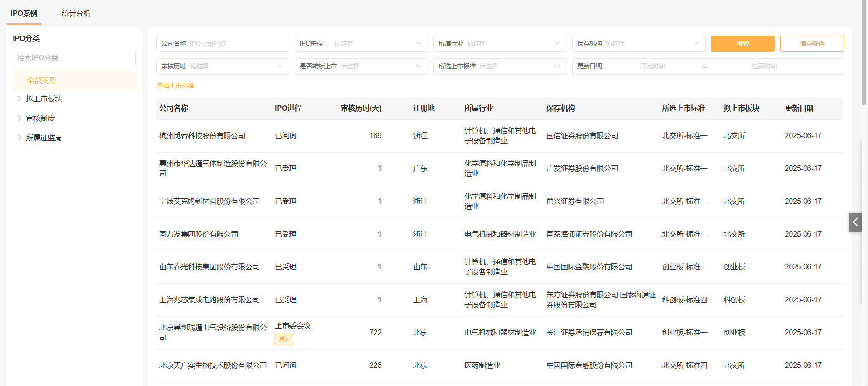This screenshot has height=386, width=868.
Task: Open the IPO进程 dropdown
Action: coord(361,44)
